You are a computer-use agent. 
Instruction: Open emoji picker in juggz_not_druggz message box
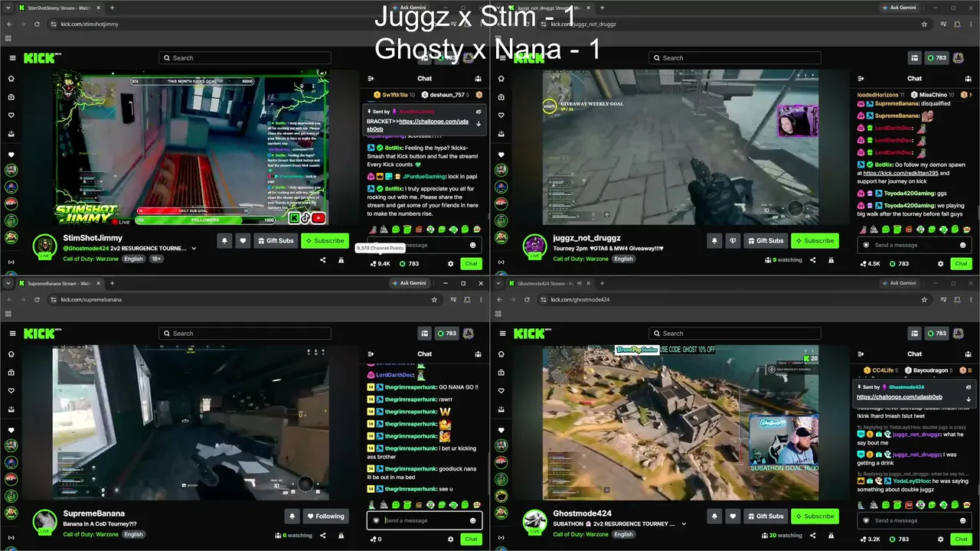962,245
